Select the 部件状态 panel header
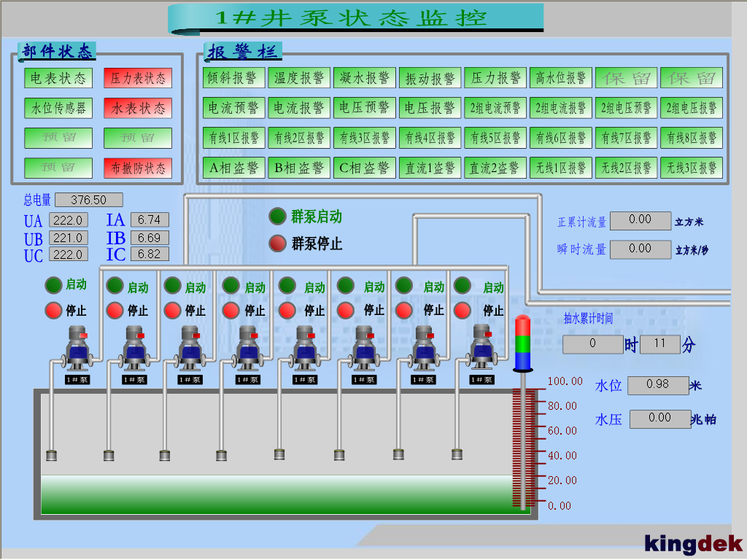This screenshot has width=747, height=560. click(x=57, y=51)
